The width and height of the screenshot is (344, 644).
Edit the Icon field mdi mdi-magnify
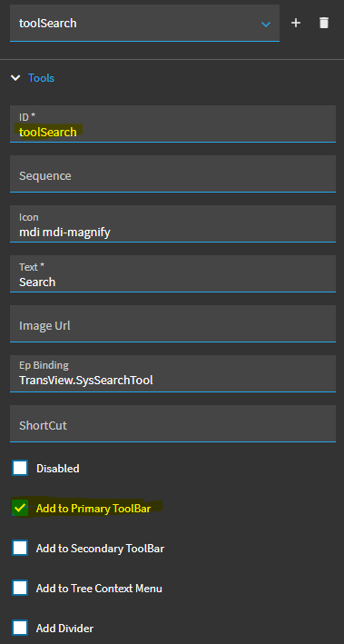(x=172, y=224)
